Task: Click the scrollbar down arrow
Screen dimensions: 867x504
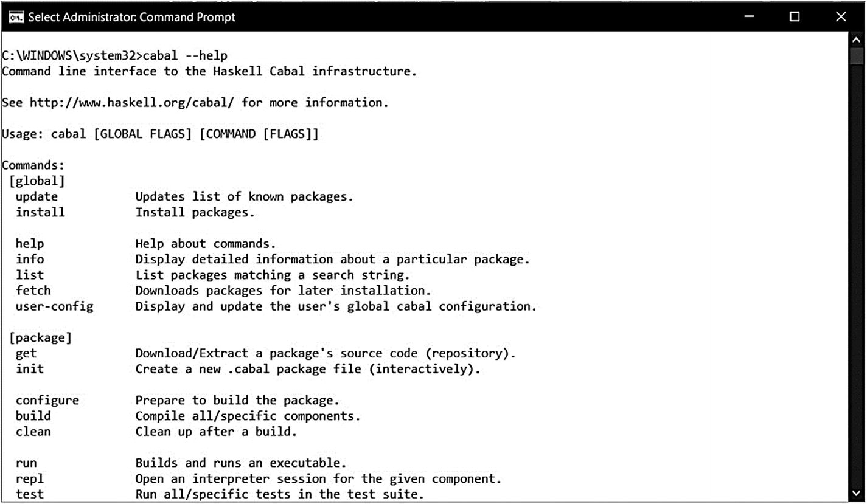Action: click(857, 492)
